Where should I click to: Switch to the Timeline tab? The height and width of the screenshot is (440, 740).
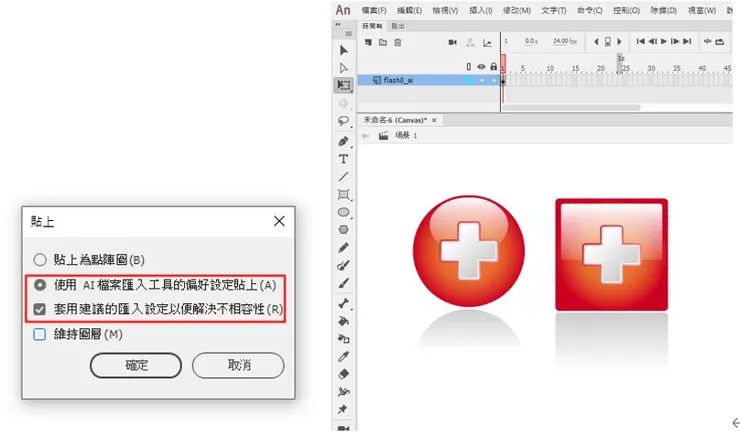372,26
